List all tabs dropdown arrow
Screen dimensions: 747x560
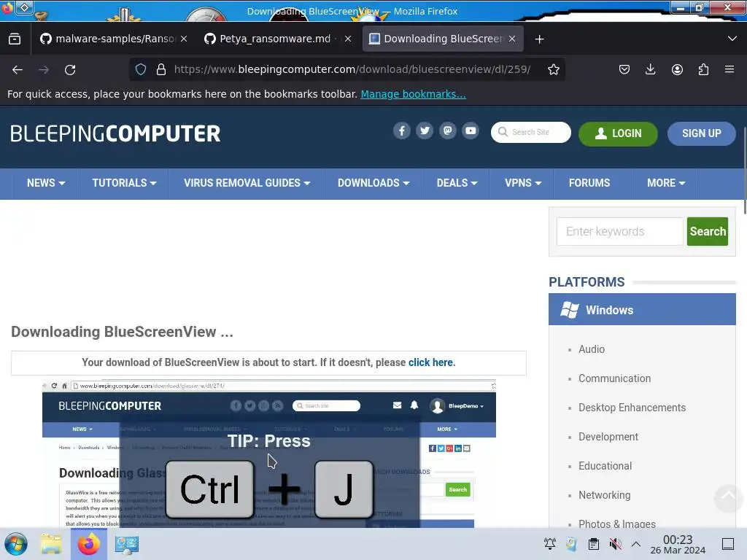[x=732, y=39]
